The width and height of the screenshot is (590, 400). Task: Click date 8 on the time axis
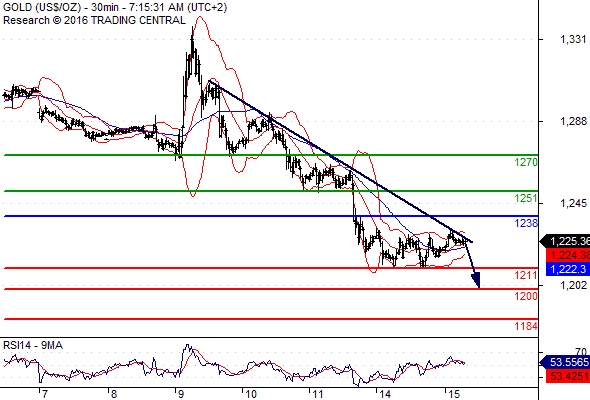114,394
